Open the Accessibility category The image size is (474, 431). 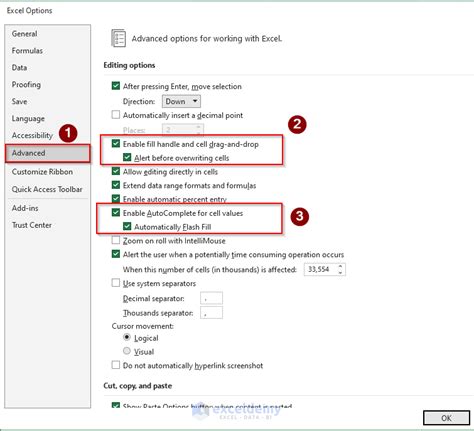(32, 135)
